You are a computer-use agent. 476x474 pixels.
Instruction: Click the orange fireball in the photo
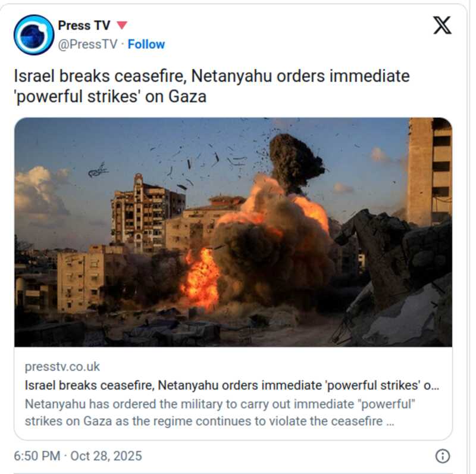point(201,278)
